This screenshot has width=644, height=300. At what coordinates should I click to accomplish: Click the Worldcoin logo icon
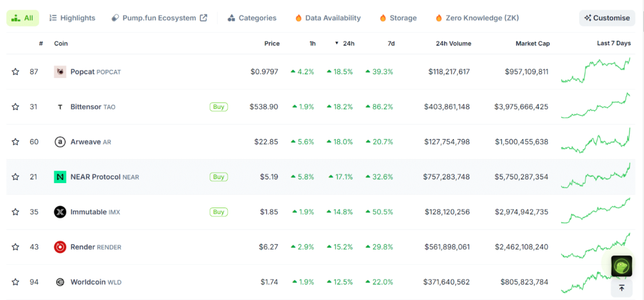point(60,282)
